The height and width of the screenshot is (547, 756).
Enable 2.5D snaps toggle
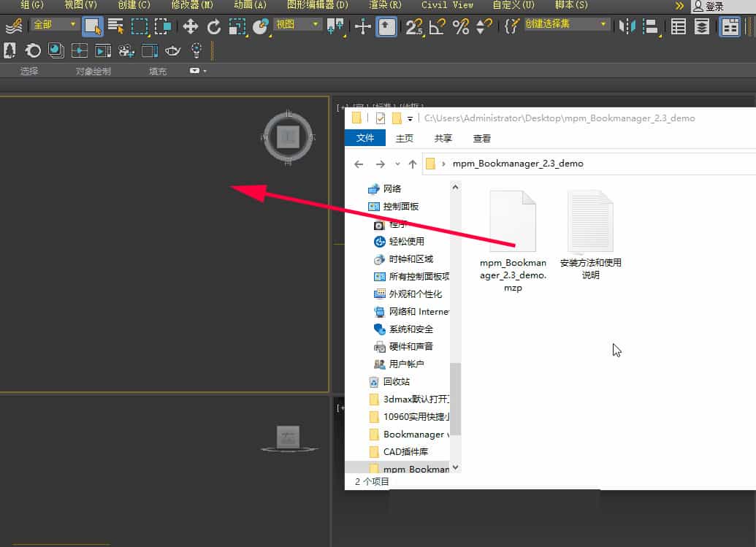pos(414,27)
